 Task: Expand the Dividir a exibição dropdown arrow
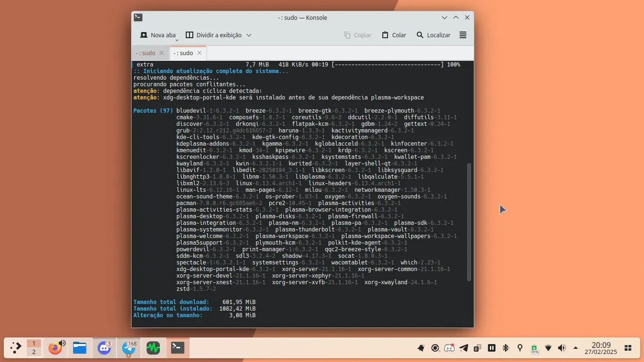249,35
